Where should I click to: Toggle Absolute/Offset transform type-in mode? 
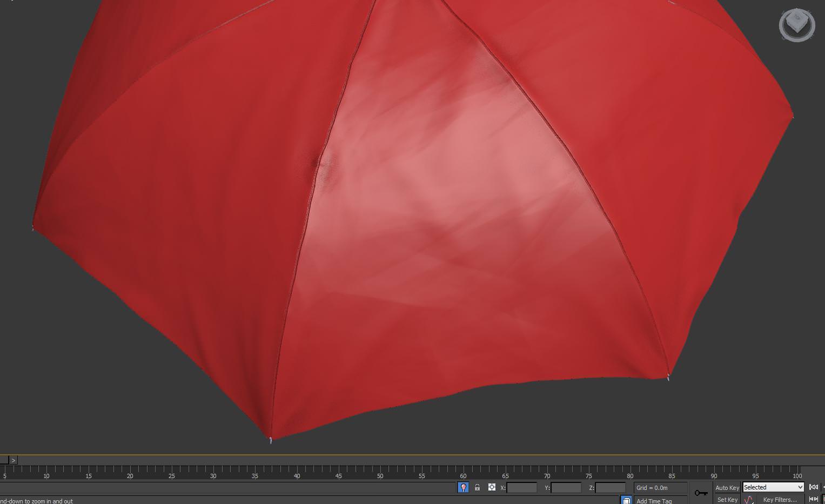click(492, 487)
